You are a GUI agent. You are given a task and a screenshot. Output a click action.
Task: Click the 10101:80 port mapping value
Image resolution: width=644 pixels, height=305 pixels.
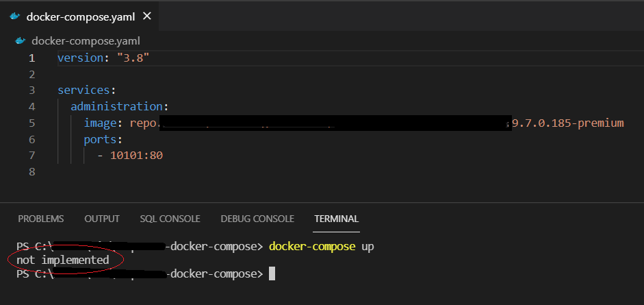(x=136, y=156)
